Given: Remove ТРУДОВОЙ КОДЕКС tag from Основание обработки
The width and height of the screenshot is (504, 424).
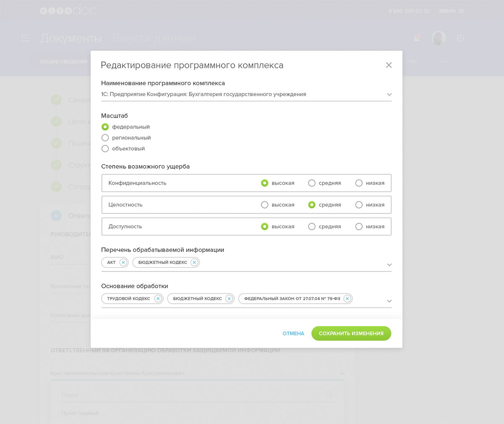Looking at the screenshot, I should pyautogui.click(x=158, y=299).
